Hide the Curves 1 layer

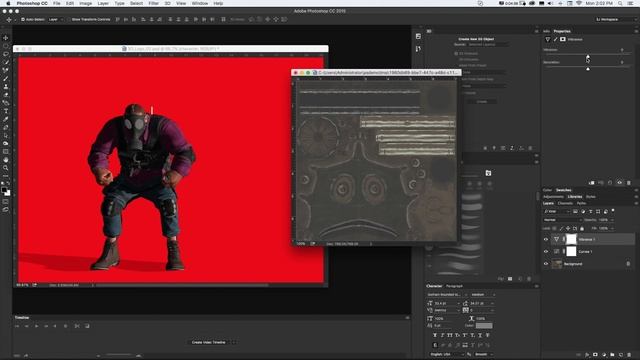[546, 251]
